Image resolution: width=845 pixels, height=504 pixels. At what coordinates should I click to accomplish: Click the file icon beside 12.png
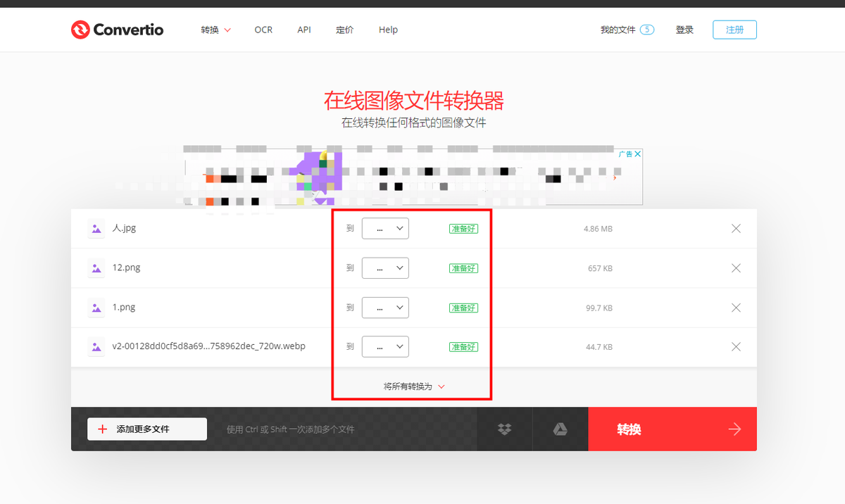pos(96,267)
